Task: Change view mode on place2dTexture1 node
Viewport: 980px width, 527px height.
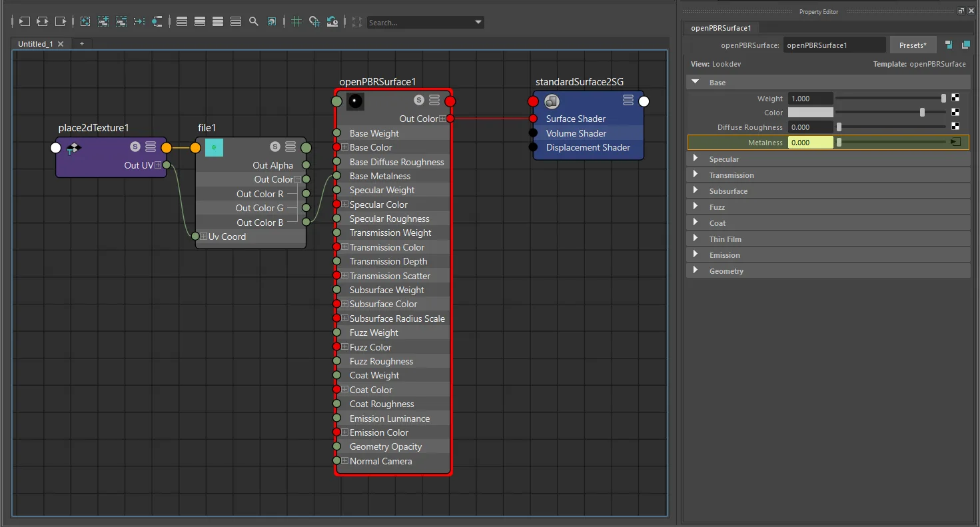Action: coord(151,147)
